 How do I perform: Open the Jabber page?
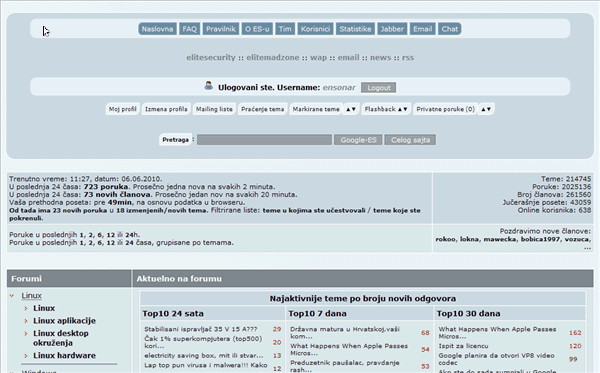(392, 29)
